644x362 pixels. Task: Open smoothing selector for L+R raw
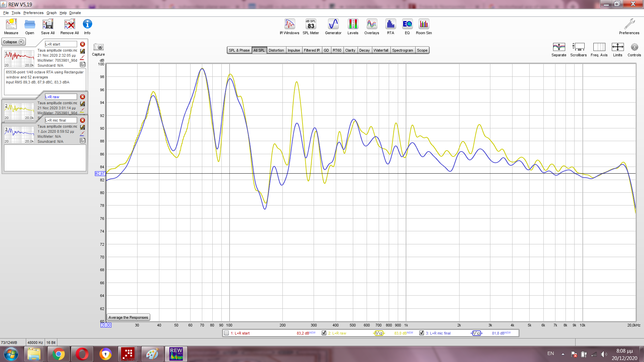pyautogui.click(x=379, y=333)
